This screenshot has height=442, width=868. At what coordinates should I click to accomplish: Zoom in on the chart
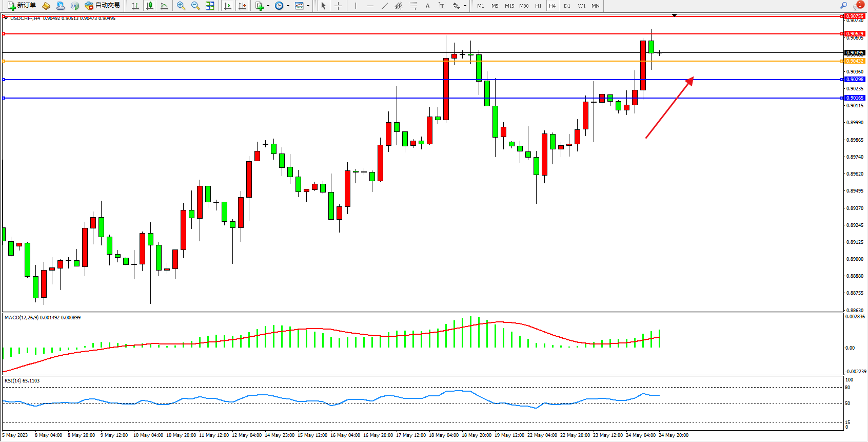181,6
